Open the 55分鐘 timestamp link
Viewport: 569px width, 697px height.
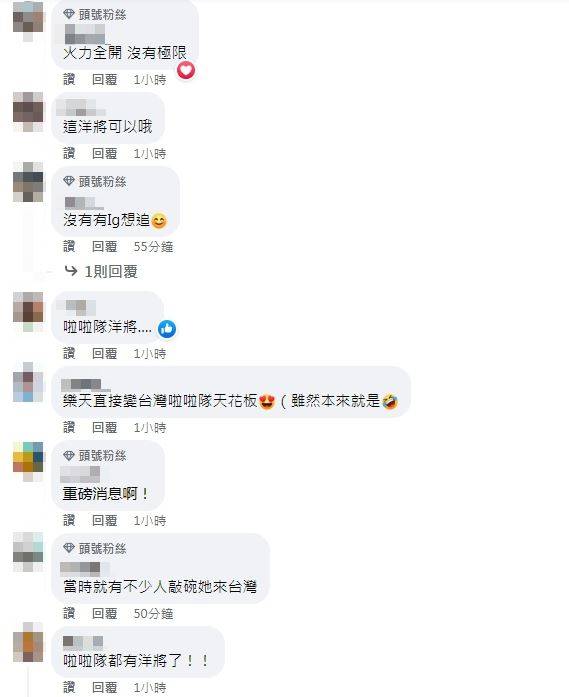click(x=153, y=247)
